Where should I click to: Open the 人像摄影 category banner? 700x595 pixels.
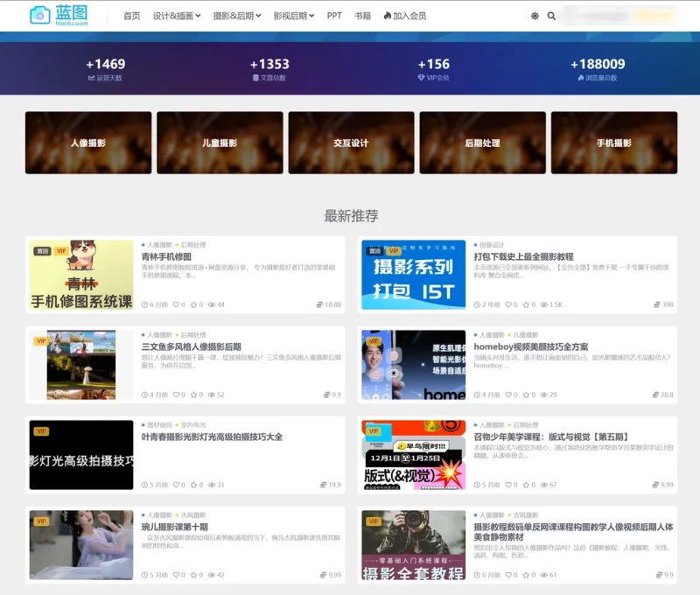pos(87,143)
